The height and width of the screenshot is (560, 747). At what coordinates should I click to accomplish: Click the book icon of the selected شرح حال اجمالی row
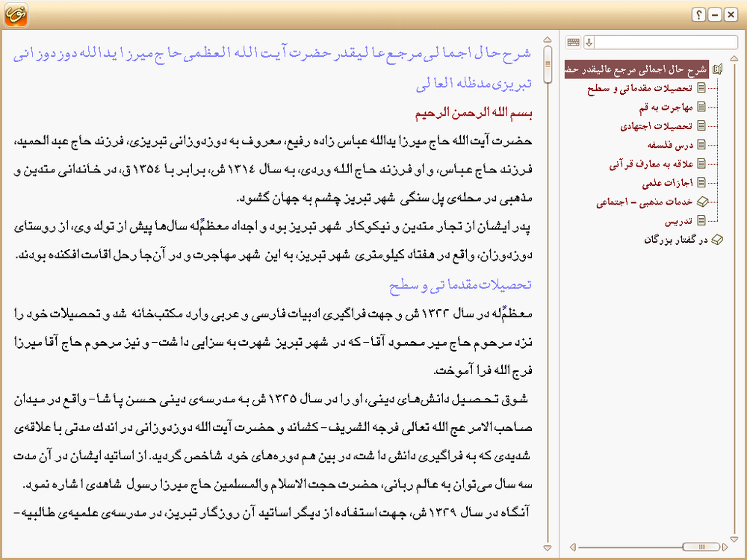[717, 69]
